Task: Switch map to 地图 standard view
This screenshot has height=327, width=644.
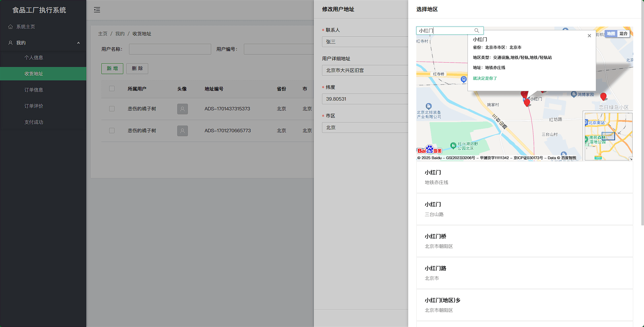Action: 611,34
